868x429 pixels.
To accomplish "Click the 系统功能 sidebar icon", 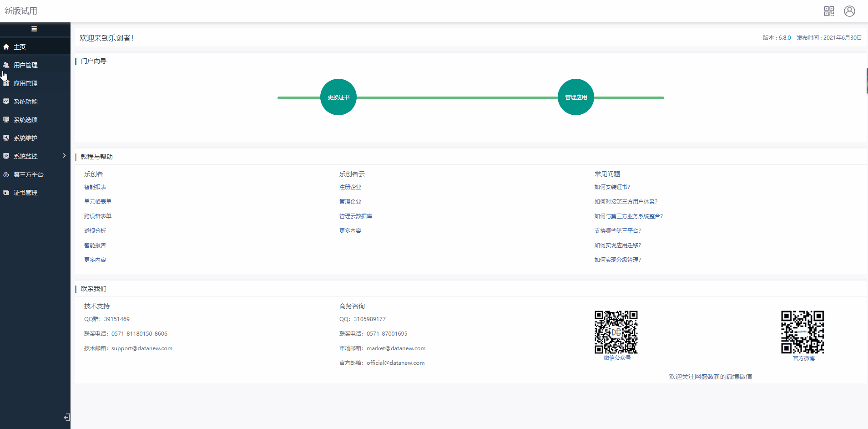I will [x=6, y=102].
